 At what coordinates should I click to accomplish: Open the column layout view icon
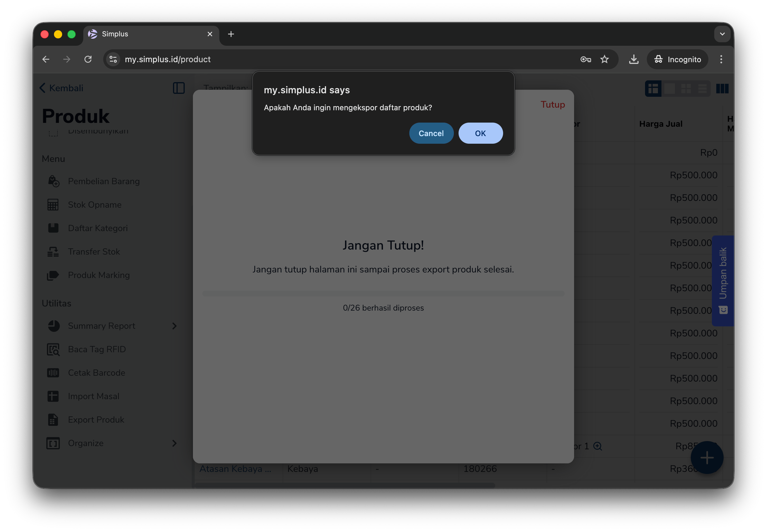point(722,89)
